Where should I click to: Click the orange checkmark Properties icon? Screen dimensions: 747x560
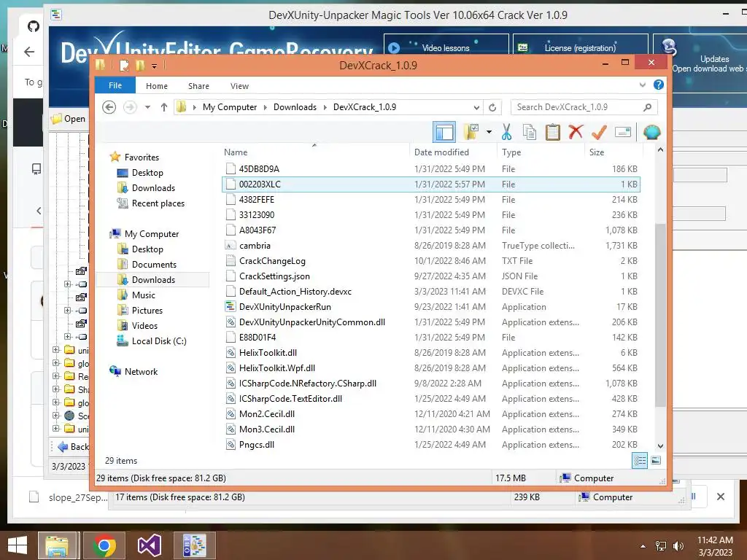(599, 132)
